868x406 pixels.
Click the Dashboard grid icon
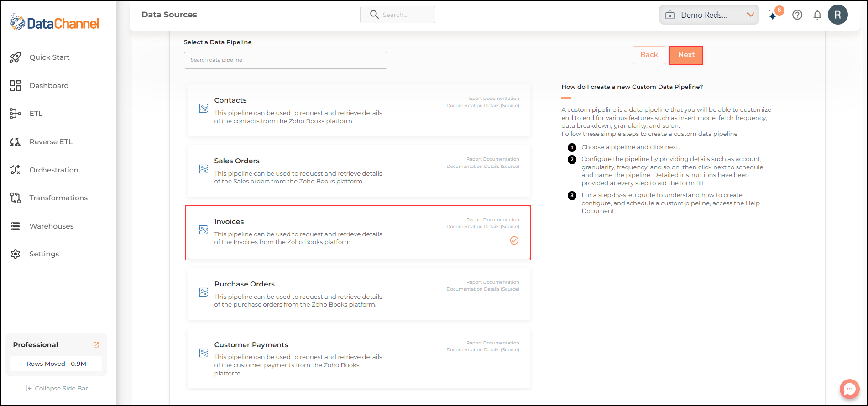(16, 86)
